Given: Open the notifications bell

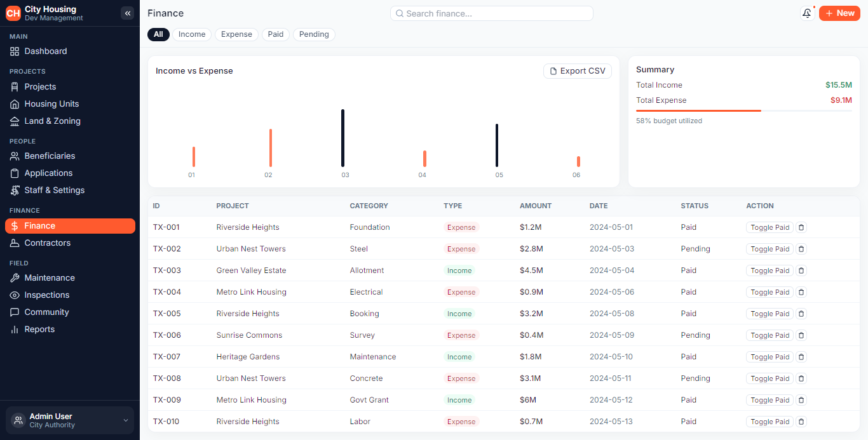Looking at the screenshot, I should (807, 13).
